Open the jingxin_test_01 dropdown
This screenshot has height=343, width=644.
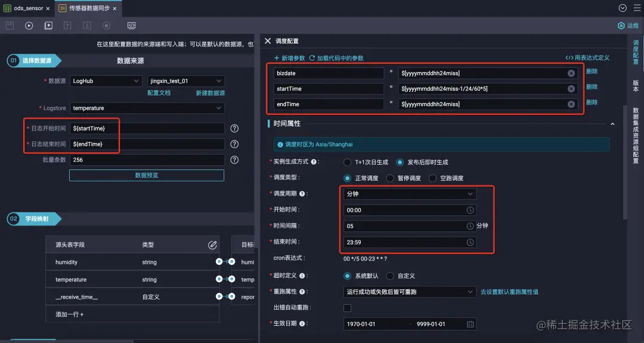pyautogui.click(x=185, y=81)
